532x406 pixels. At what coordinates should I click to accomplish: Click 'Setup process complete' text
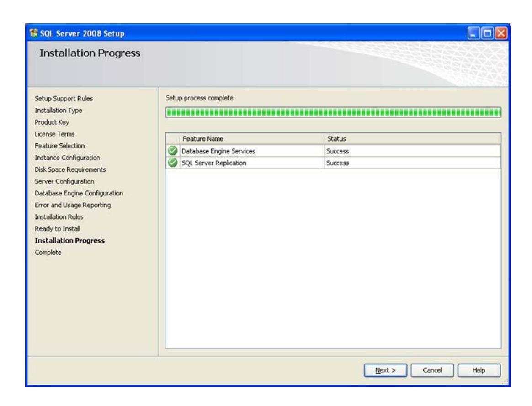pos(199,98)
